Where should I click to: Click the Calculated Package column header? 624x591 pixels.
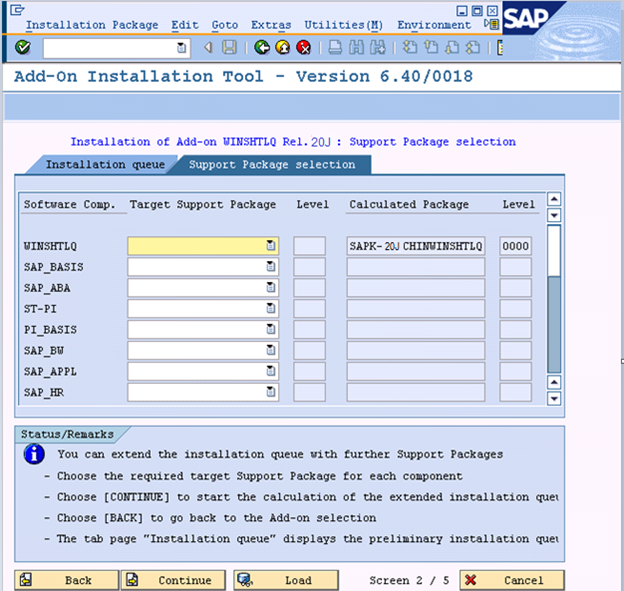click(409, 205)
